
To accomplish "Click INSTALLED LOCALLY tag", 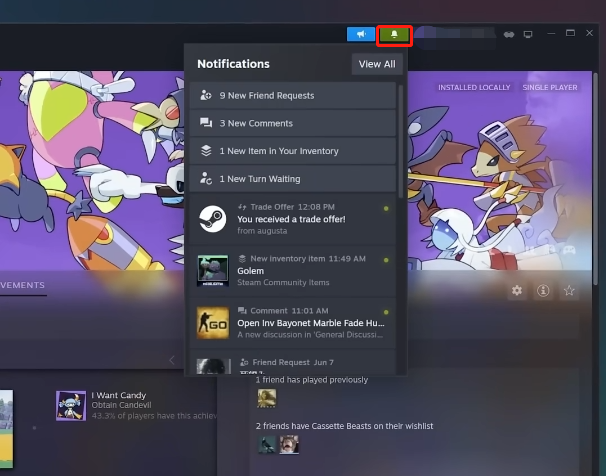I will coord(474,88).
